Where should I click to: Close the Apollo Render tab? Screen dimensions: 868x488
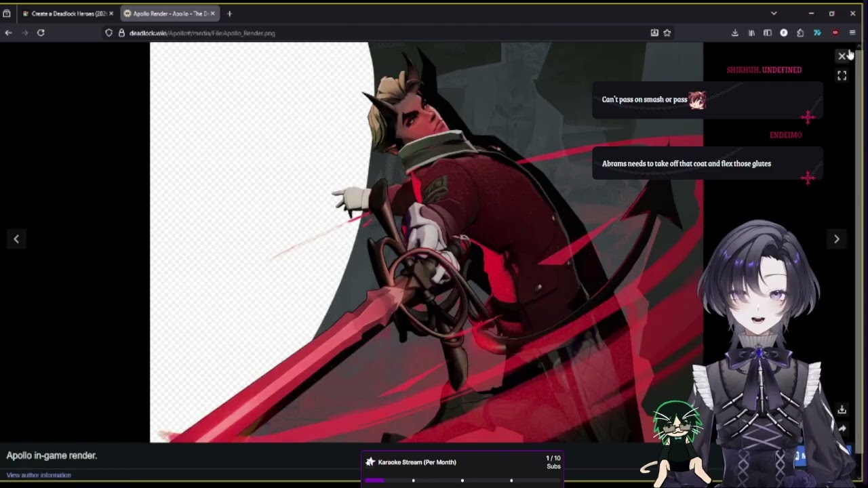tap(212, 14)
